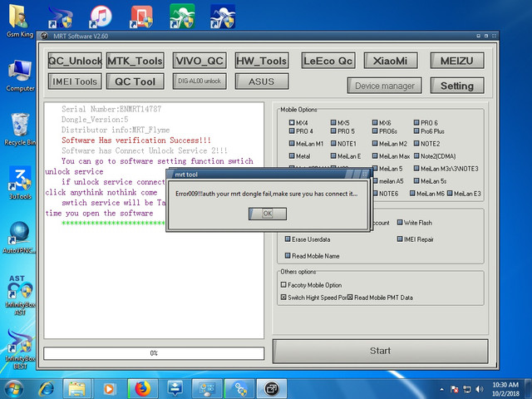Open VIVO_QC section
Image resolution: width=532 pixels, height=399 pixels.
199,61
